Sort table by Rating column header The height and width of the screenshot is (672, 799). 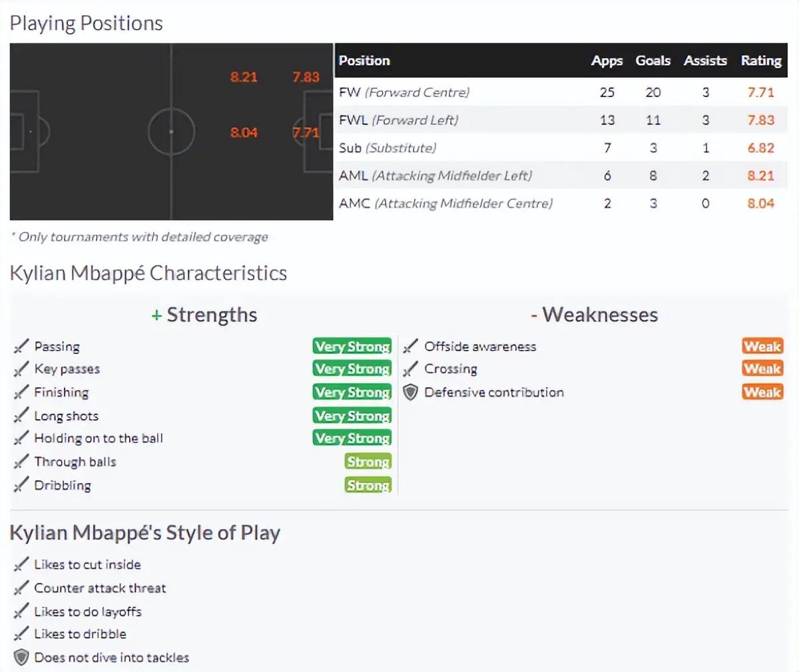[761, 61]
